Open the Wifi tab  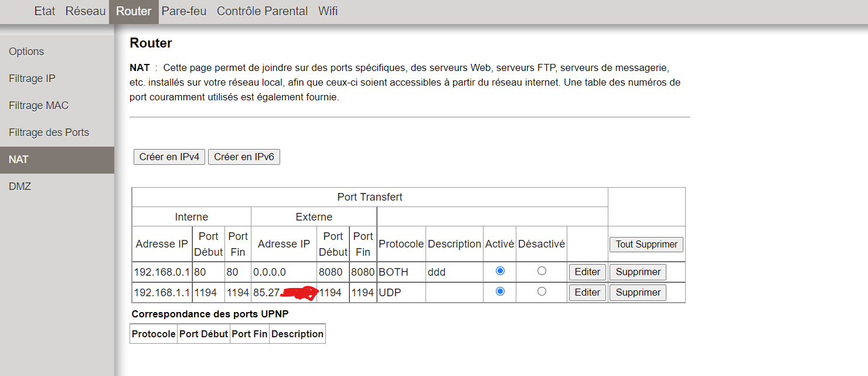[328, 11]
